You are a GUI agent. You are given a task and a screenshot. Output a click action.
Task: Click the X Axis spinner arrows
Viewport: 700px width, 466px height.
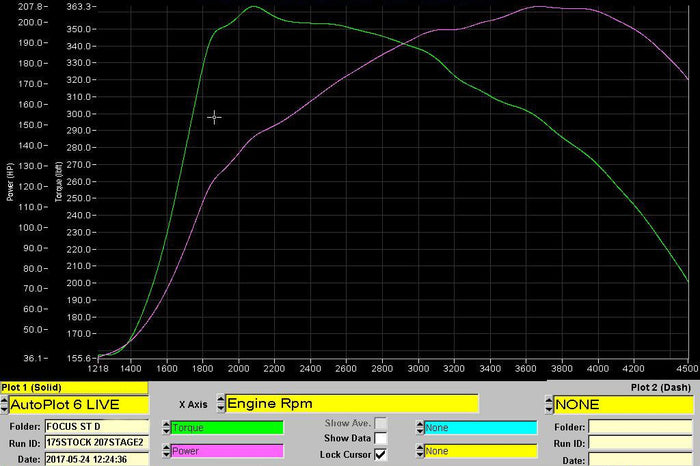coord(218,404)
